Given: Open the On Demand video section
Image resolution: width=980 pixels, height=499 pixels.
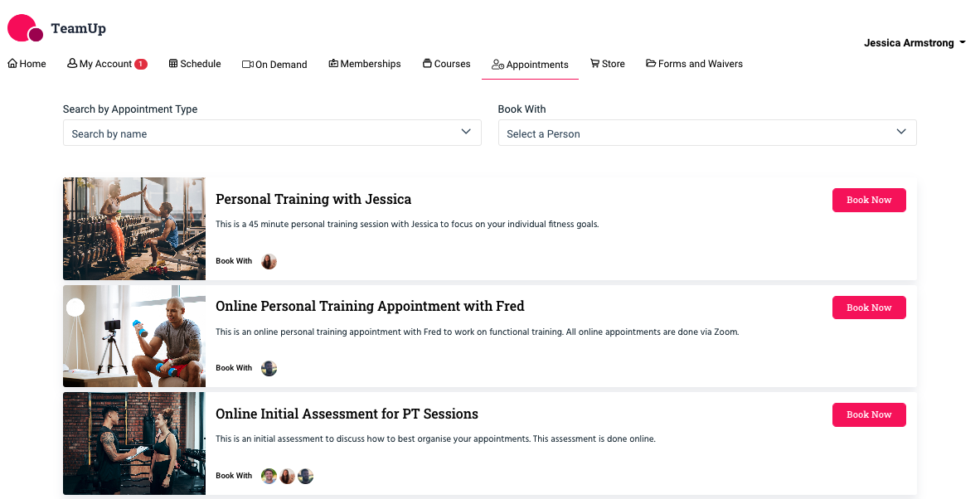Looking at the screenshot, I should (x=274, y=65).
